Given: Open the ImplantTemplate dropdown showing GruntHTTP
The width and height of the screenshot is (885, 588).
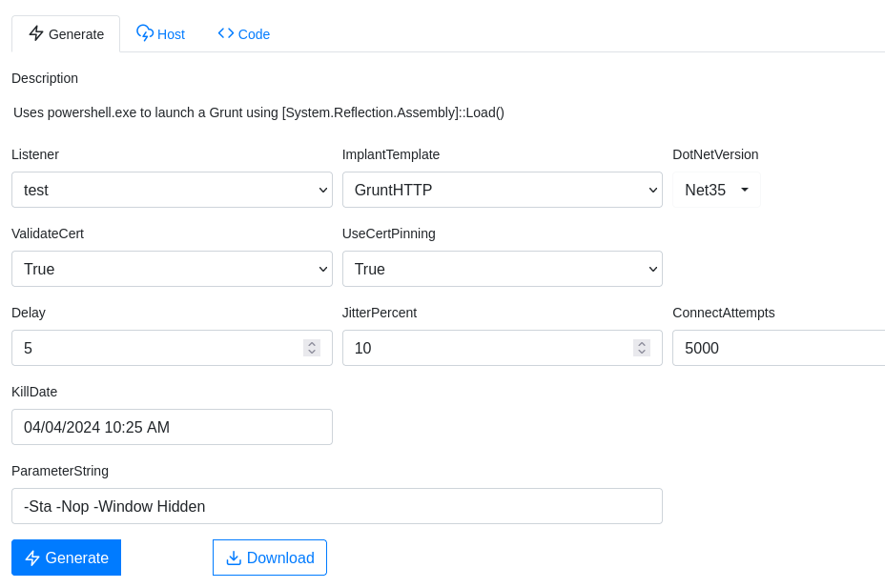Looking at the screenshot, I should pyautogui.click(x=503, y=190).
